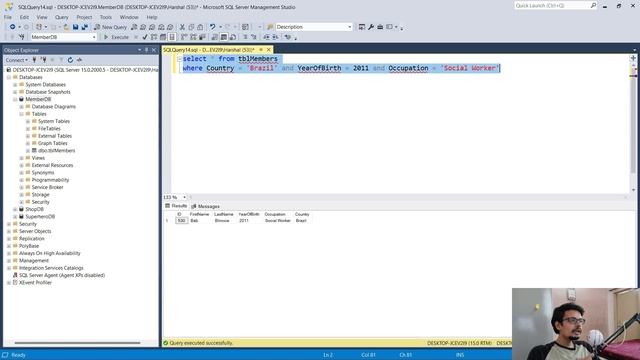
Task: Click the Undo arrow icon
Action: coord(212,27)
